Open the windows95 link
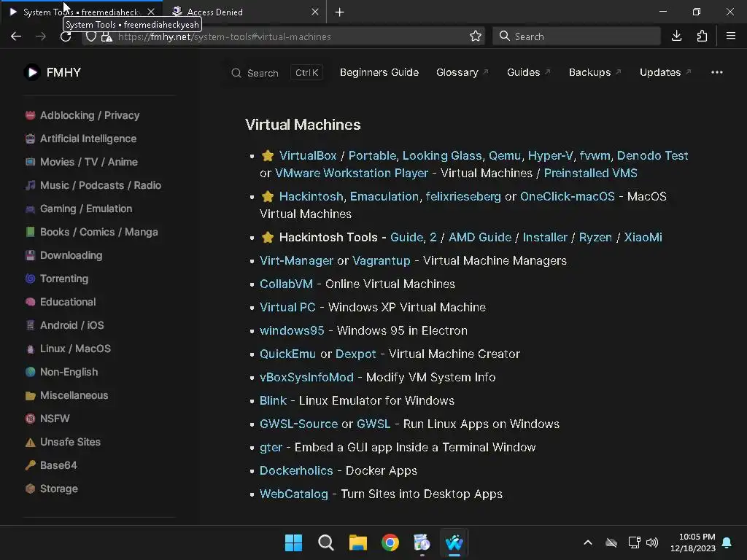Image resolution: width=747 pixels, height=560 pixels. [x=292, y=330]
